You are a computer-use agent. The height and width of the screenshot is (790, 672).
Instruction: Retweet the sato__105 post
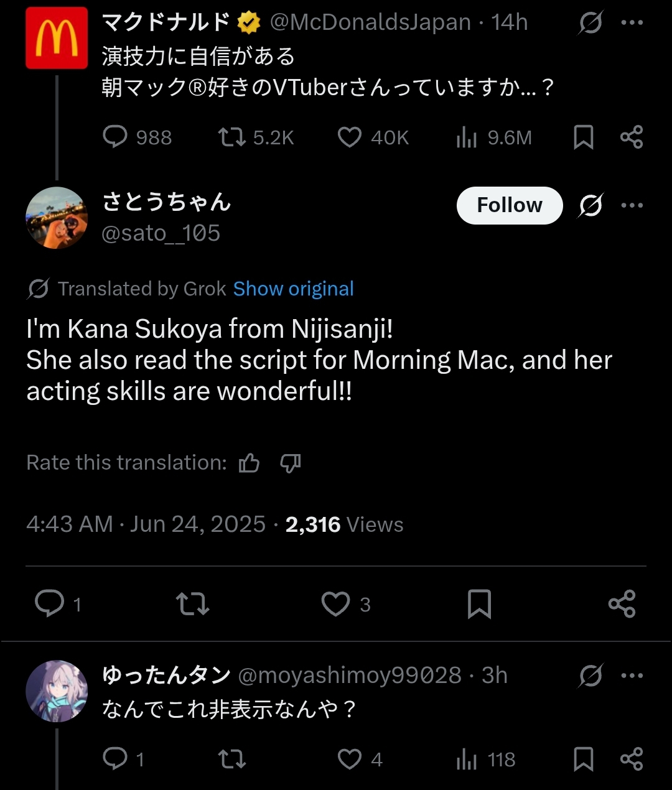tap(192, 604)
